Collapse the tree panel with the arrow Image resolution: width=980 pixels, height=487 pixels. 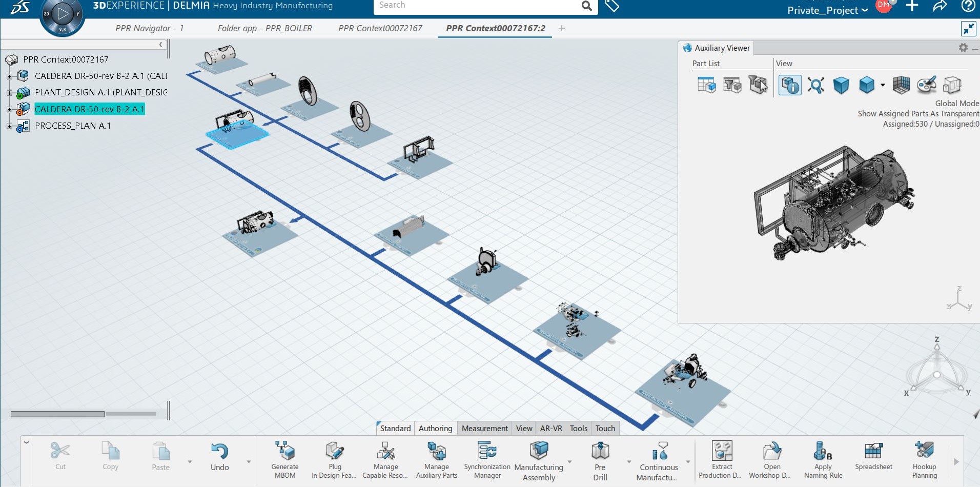tap(161, 45)
